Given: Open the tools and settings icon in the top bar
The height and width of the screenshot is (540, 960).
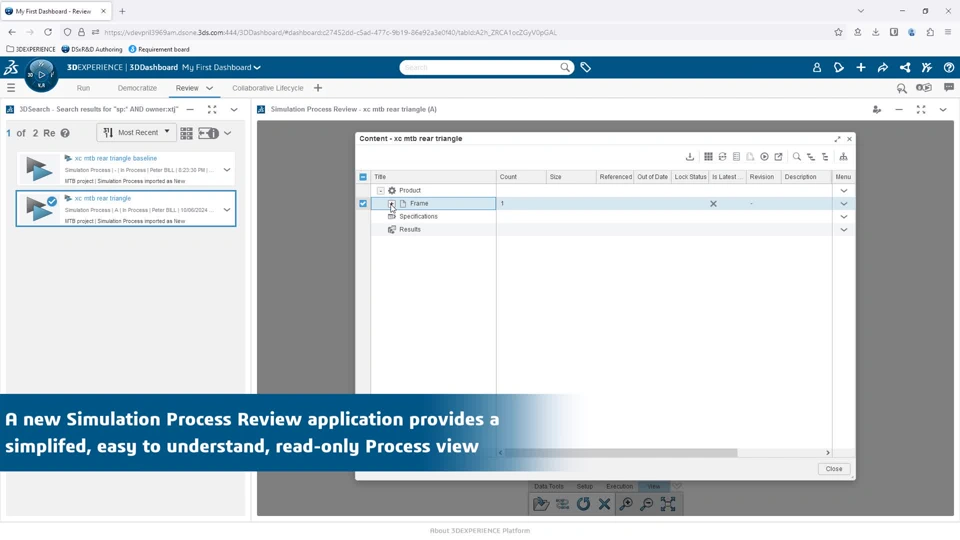Looking at the screenshot, I should 927,67.
